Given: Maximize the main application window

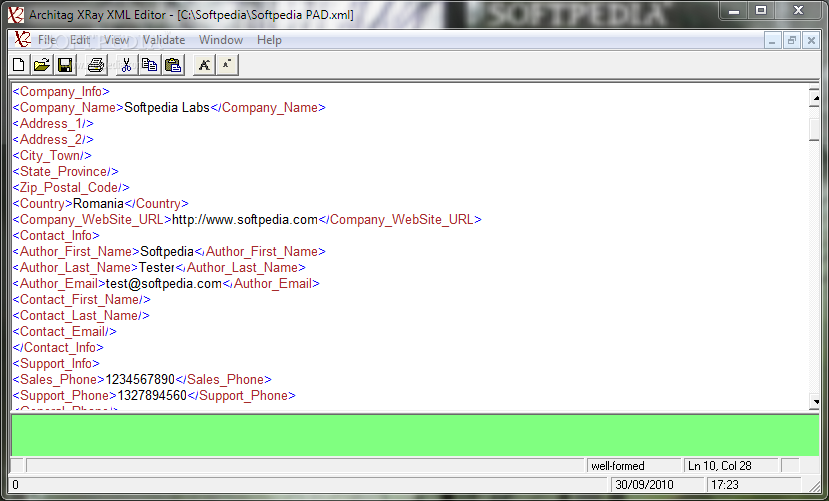Looking at the screenshot, I should (761, 10).
